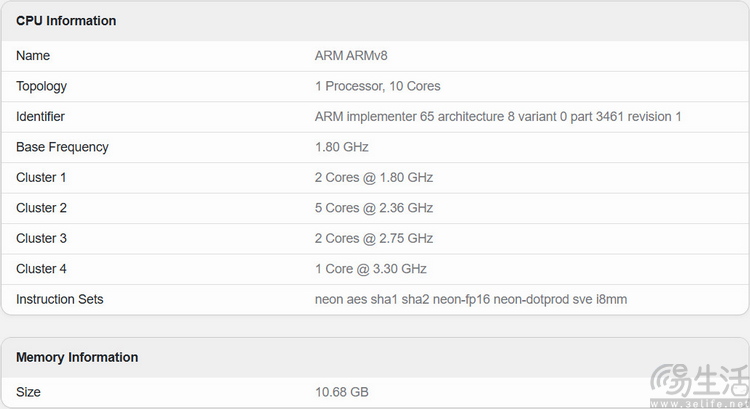Image resolution: width=750 pixels, height=409 pixels.
Task: Click the Memory Information header
Action: [77, 357]
